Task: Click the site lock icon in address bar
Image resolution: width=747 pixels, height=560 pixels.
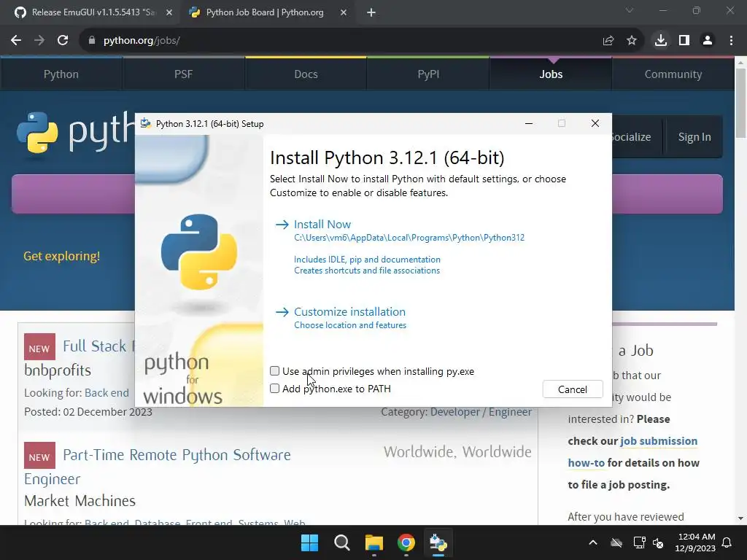Action: [92, 41]
